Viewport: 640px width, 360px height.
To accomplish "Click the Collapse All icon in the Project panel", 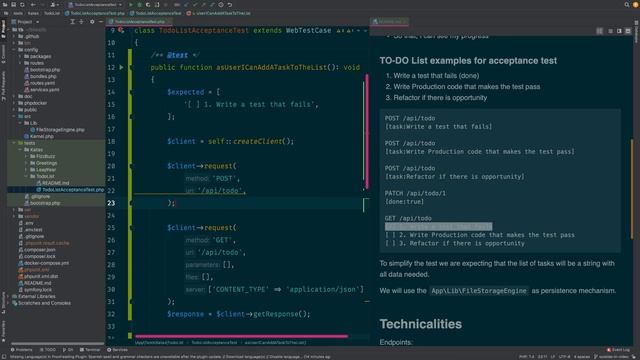I will [x=81, y=22].
